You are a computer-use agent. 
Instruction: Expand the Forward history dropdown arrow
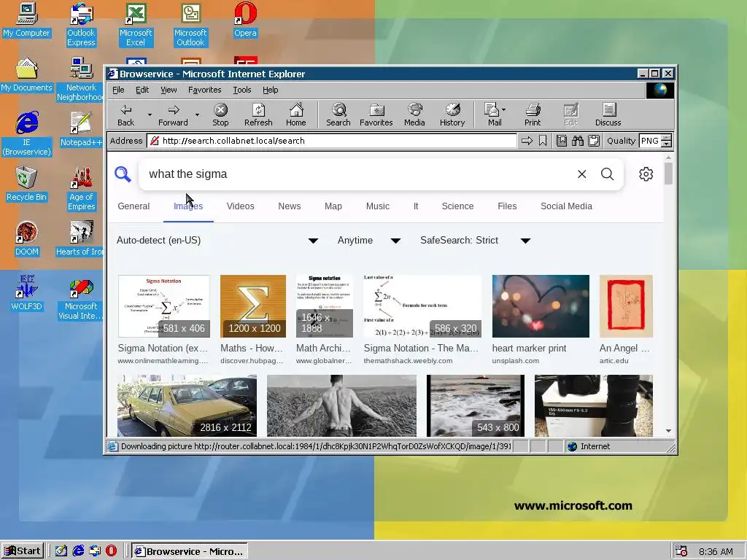(x=197, y=114)
